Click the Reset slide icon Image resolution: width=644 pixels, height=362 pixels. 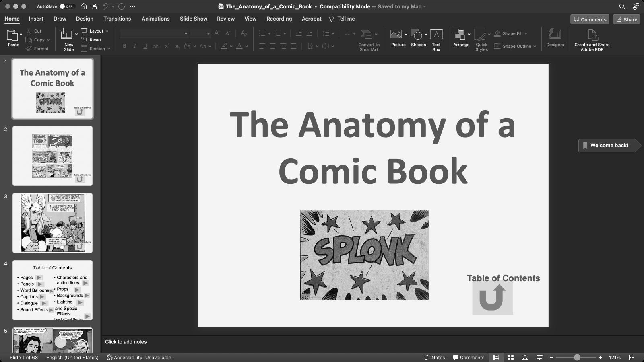point(84,40)
